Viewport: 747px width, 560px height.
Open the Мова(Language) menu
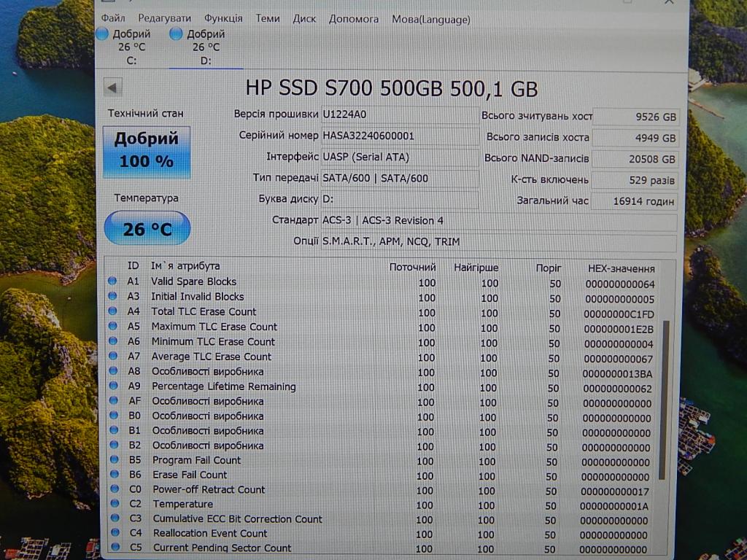coord(430,20)
